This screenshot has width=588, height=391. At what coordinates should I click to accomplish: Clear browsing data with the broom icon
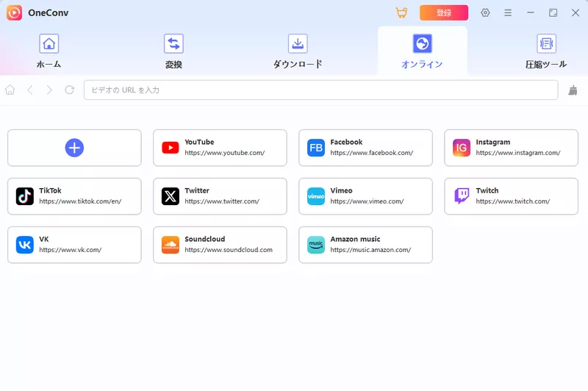point(573,90)
